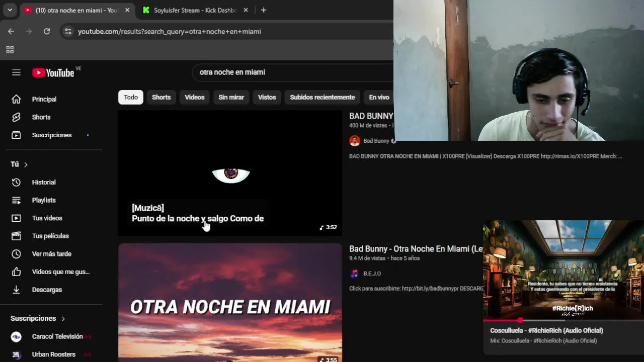644x362 pixels.
Task: Click Mix: Cosculluela playlist text
Action: click(x=543, y=341)
